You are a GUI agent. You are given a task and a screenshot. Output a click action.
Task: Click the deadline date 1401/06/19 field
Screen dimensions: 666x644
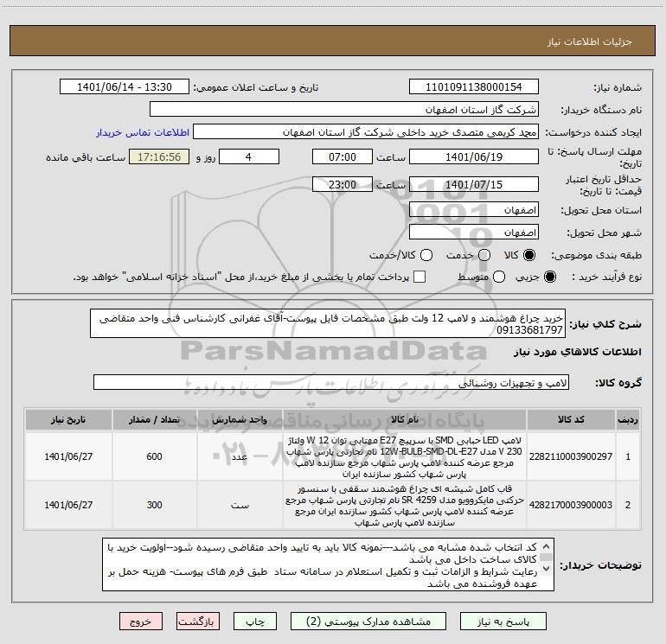(474, 156)
